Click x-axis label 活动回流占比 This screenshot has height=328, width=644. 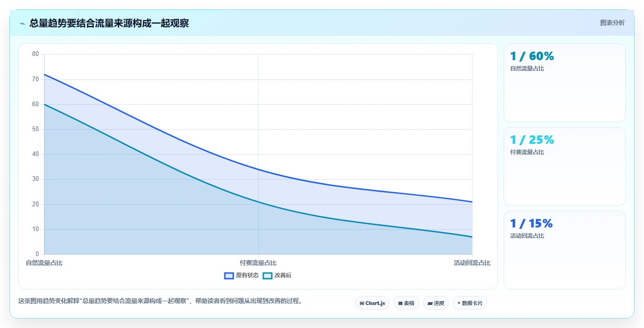pos(472,263)
